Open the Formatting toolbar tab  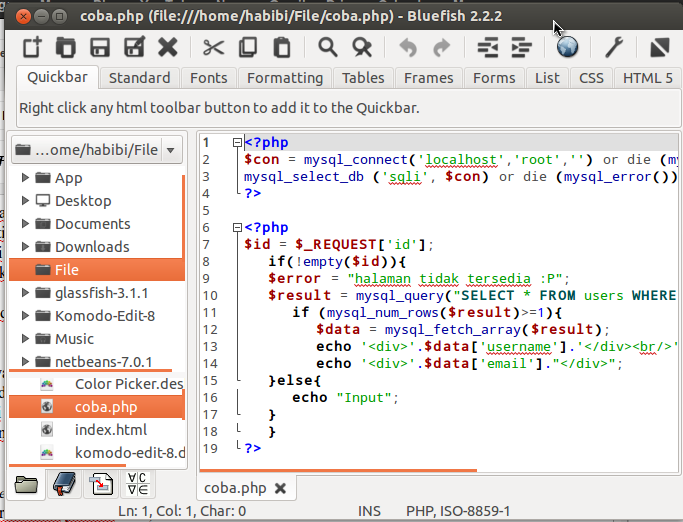285,78
